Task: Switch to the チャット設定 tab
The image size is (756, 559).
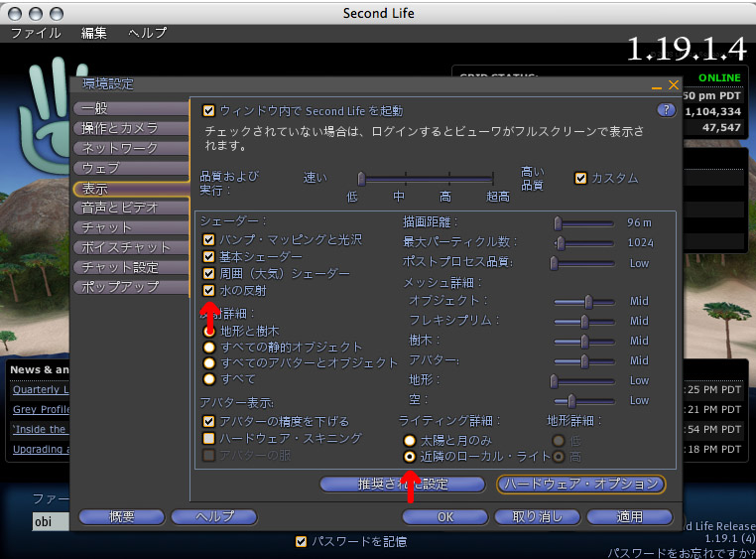Action: [131, 267]
